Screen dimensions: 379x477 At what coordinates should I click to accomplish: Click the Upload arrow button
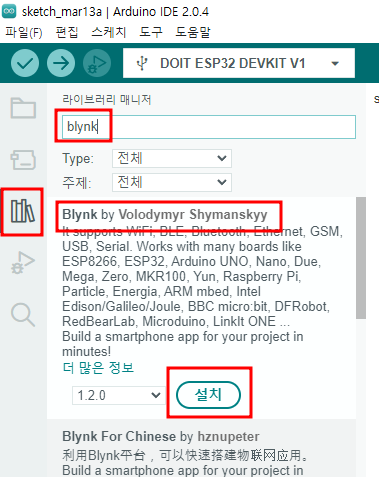point(61,63)
